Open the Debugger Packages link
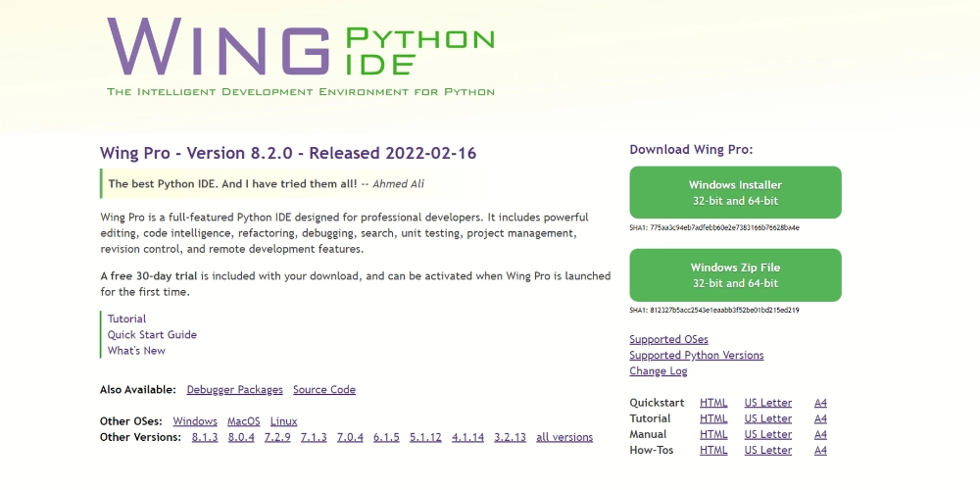 [x=234, y=389]
